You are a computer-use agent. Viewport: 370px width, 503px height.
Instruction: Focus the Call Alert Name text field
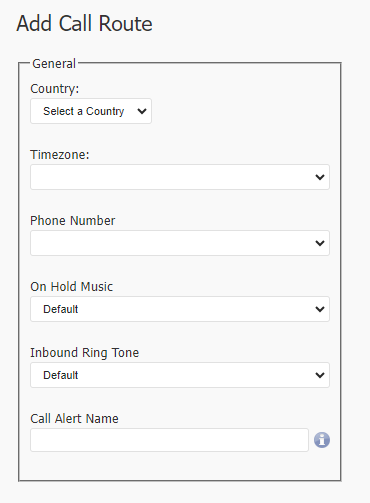(x=169, y=440)
